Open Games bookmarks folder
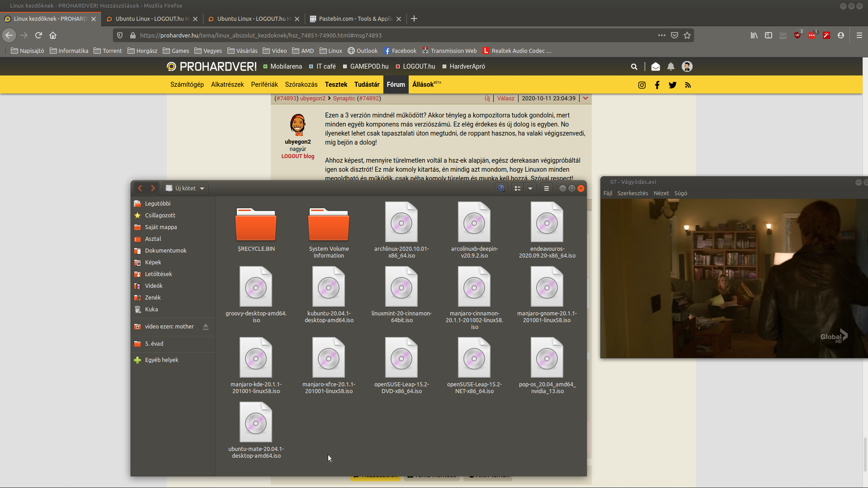The width and height of the screenshot is (868, 488). (176, 51)
